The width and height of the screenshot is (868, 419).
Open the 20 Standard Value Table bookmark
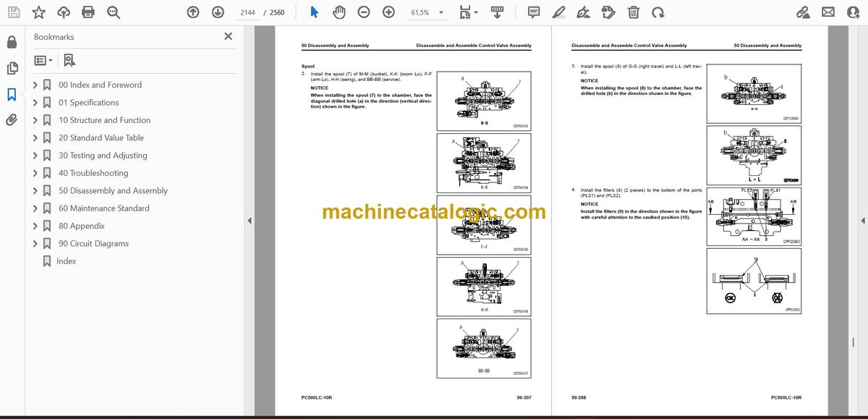[101, 137]
